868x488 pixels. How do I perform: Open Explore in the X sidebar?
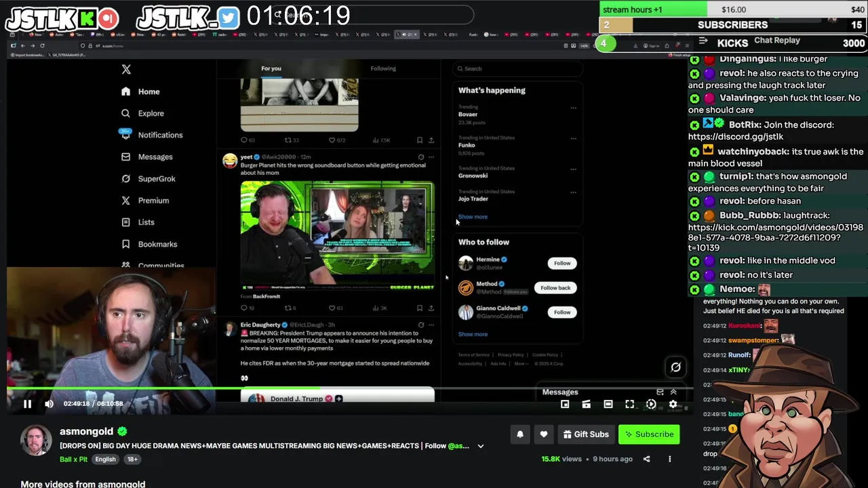tap(142, 113)
